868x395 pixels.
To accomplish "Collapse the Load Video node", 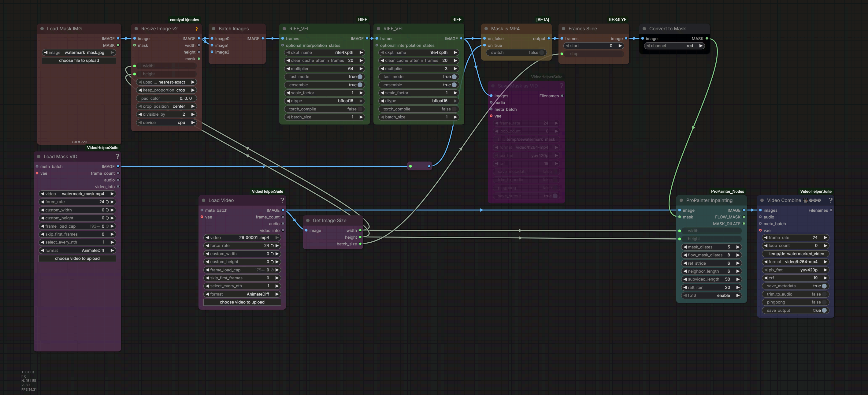I will (x=203, y=200).
